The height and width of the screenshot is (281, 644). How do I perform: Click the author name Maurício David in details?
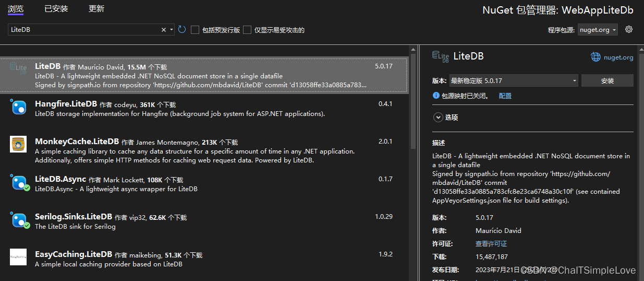coord(498,230)
